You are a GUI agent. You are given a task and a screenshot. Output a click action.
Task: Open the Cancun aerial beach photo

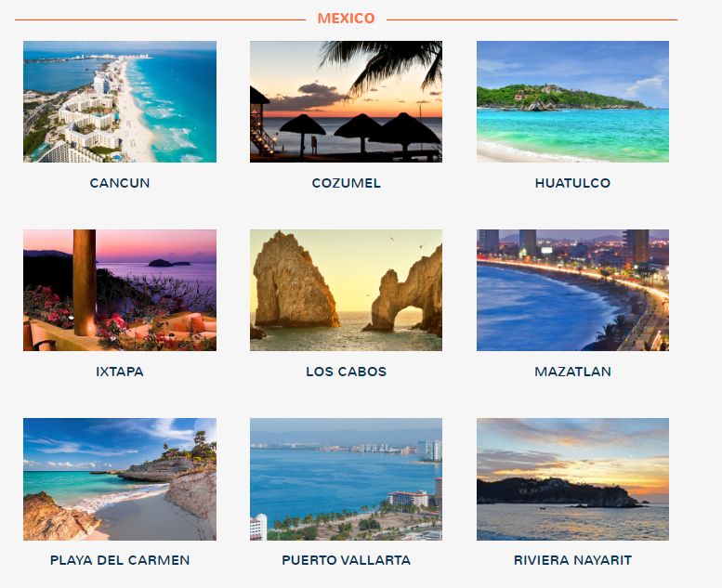(120, 102)
